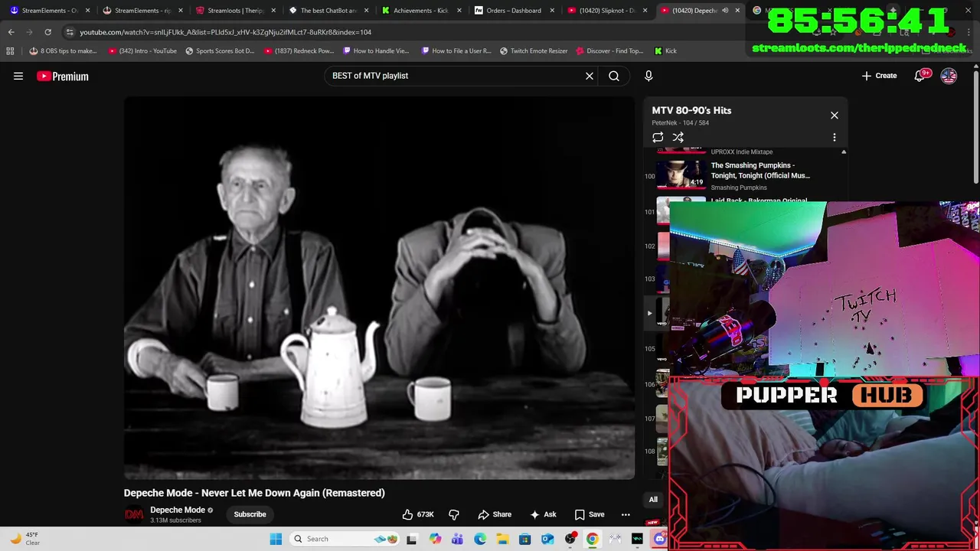Launch Copilot from taskbar
The image size is (980, 551).
pyautogui.click(x=435, y=539)
